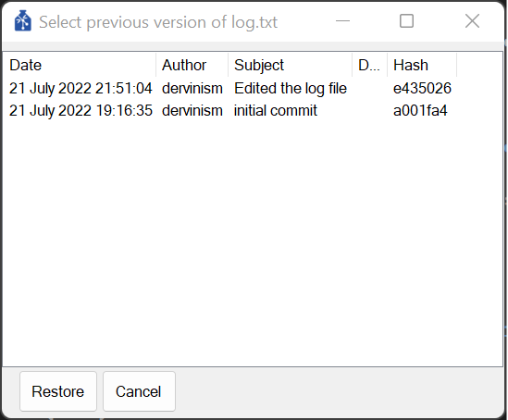The height and width of the screenshot is (420, 508).
Task: Restore the selected version with Restore button
Action: (58, 391)
